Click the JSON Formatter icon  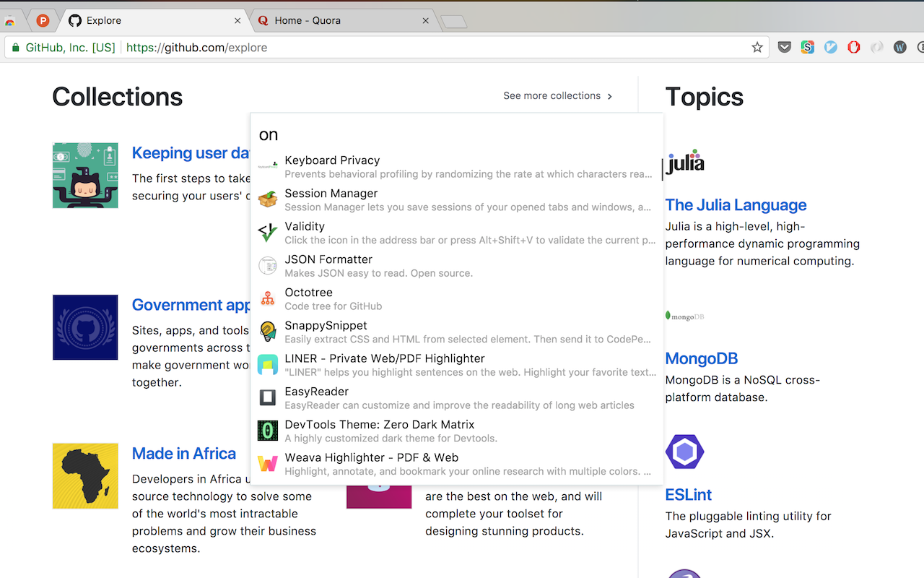[x=268, y=266]
